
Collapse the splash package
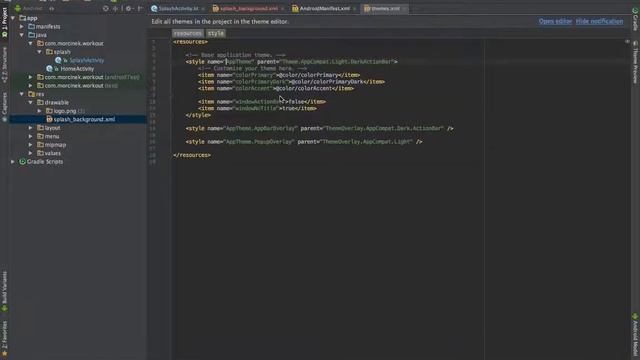[40, 52]
